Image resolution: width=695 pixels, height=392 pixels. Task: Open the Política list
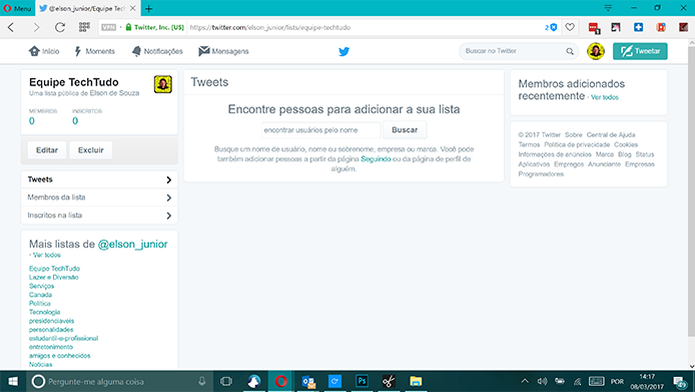click(x=39, y=303)
